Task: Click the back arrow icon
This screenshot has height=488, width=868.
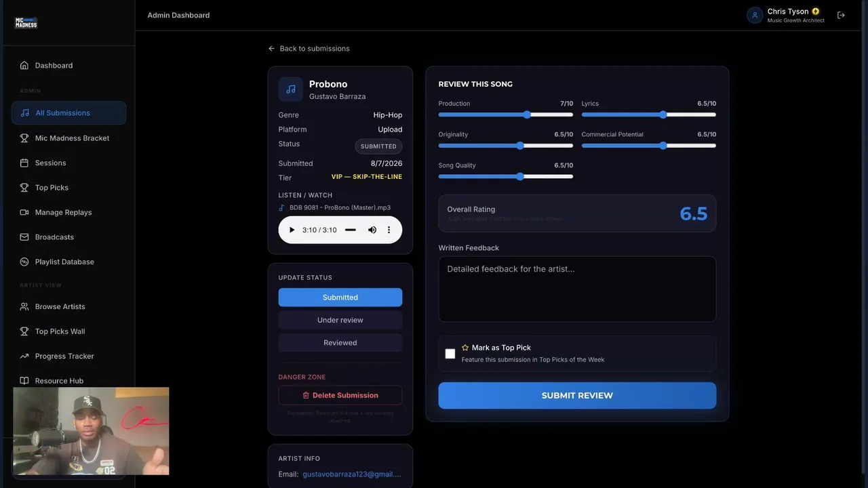Action: [271, 49]
